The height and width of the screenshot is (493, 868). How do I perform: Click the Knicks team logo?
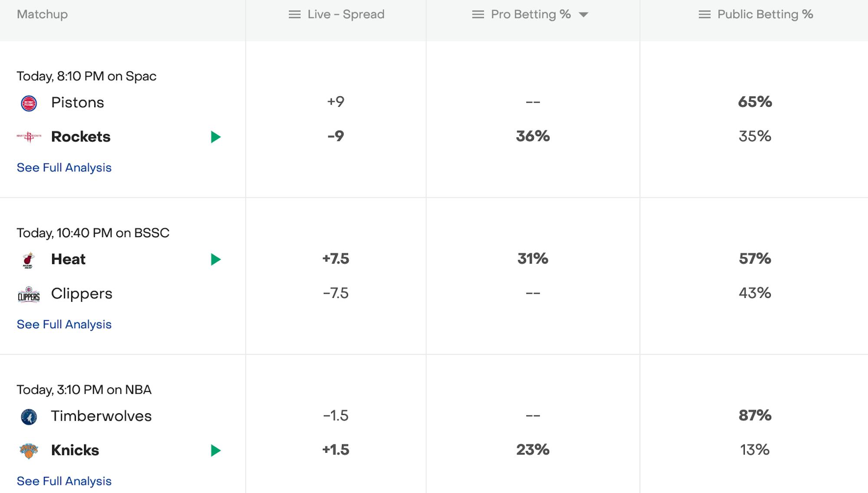pyautogui.click(x=29, y=451)
